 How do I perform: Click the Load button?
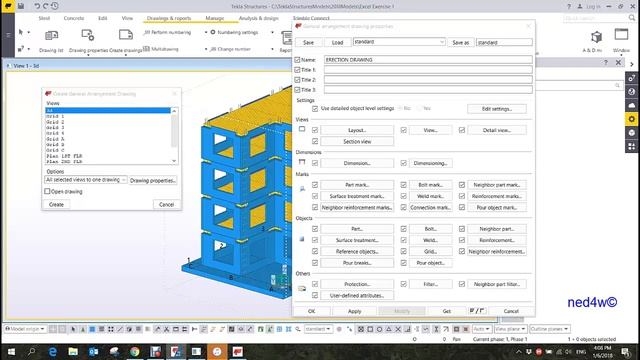coord(337,42)
